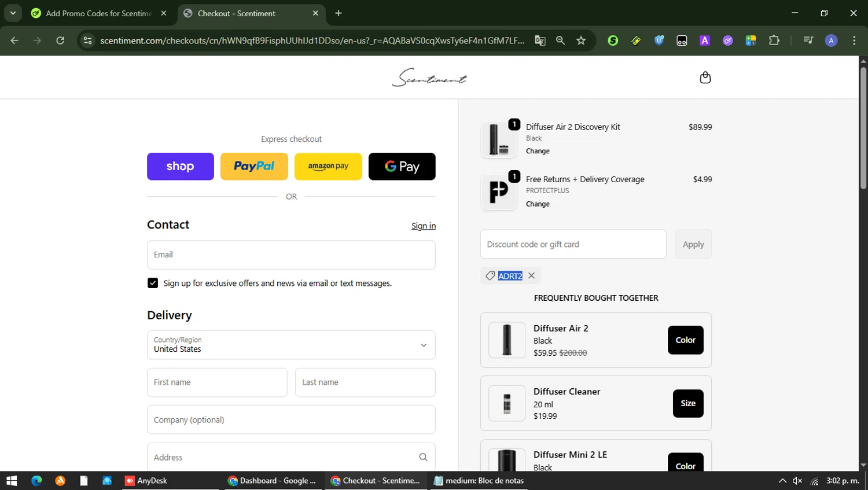Choose PayPal express checkout

pyautogui.click(x=254, y=167)
